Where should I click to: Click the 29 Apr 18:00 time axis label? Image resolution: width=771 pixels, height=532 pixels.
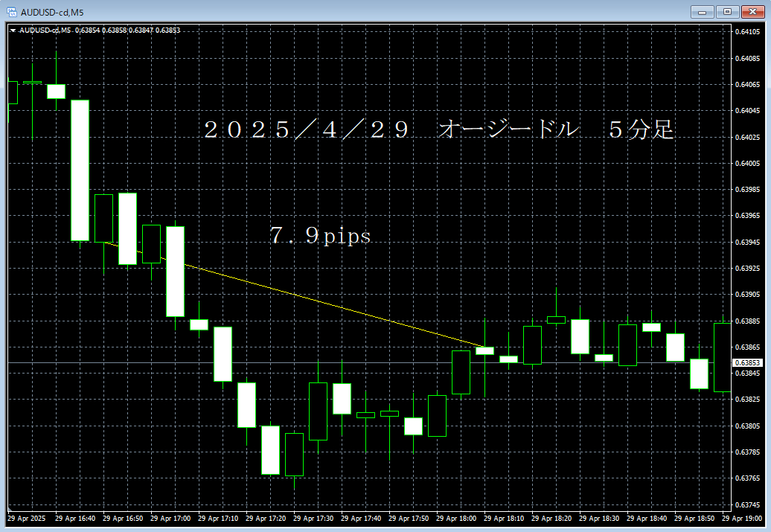click(x=457, y=518)
